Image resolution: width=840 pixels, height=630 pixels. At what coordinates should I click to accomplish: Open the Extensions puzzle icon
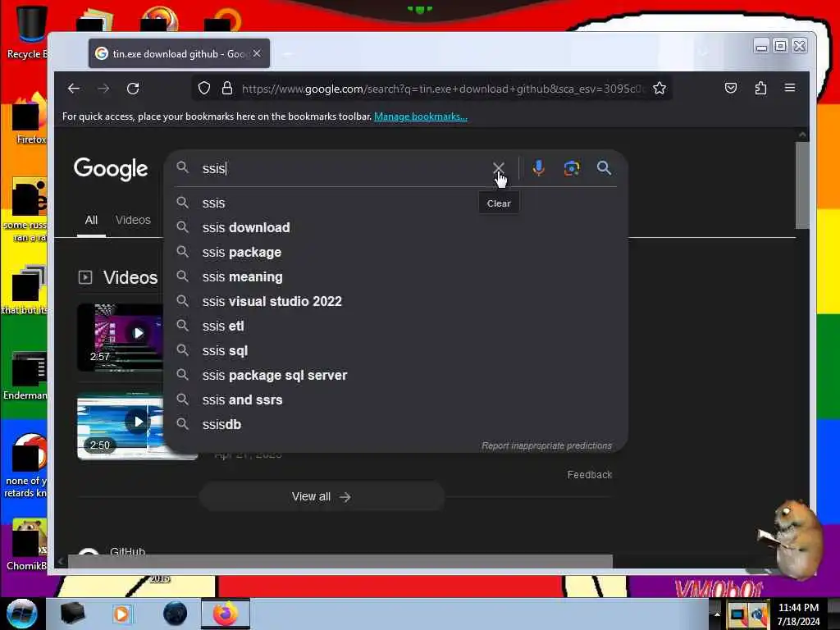point(760,88)
